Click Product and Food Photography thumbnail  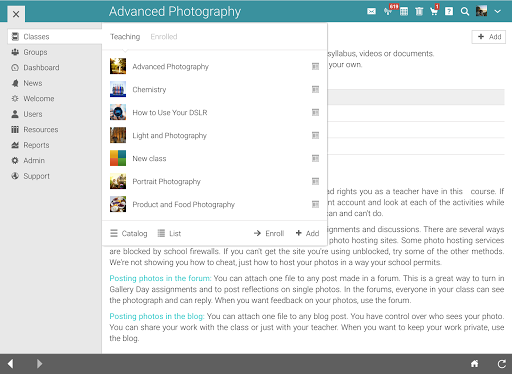click(118, 204)
